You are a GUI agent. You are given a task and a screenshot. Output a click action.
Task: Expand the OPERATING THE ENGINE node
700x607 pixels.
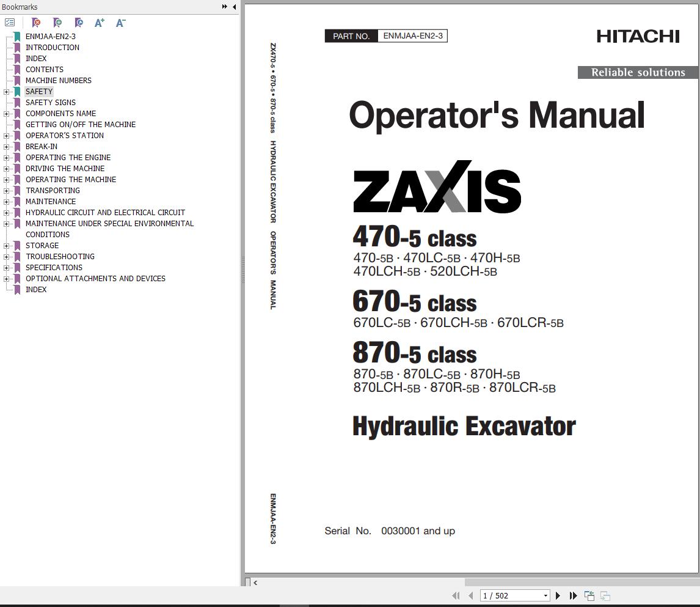(6, 158)
